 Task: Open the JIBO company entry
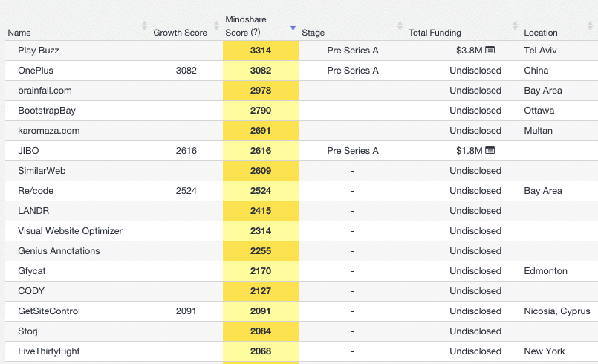coord(28,151)
